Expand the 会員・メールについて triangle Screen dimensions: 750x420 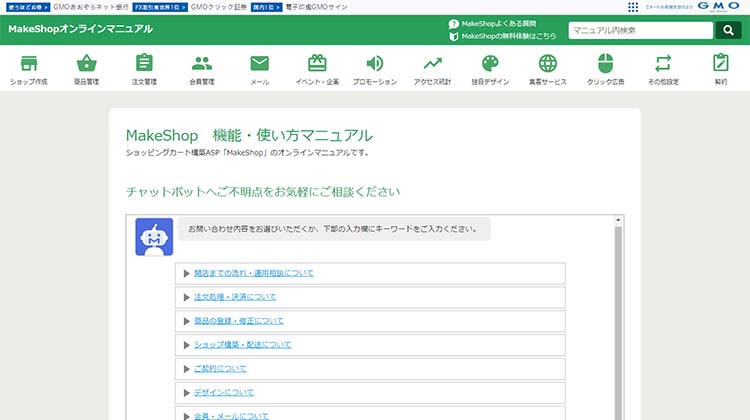(x=187, y=417)
